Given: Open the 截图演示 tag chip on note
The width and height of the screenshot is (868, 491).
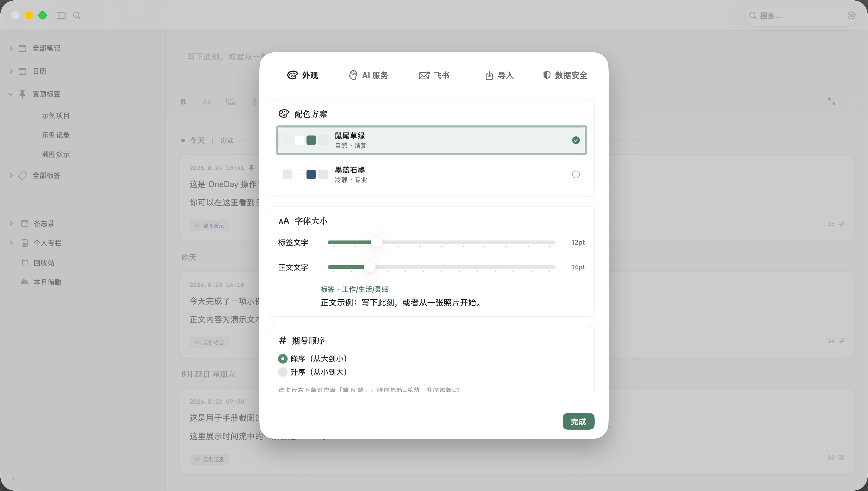Looking at the screenshot, I should coord(210,226).
